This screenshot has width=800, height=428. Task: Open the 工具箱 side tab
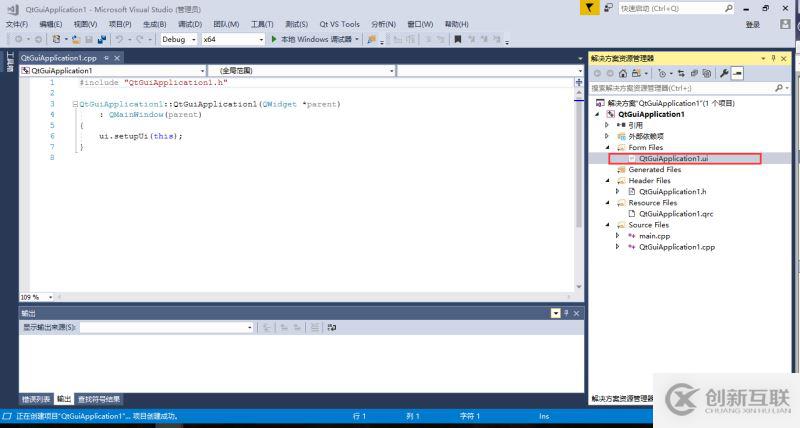(x=9, y=62)
